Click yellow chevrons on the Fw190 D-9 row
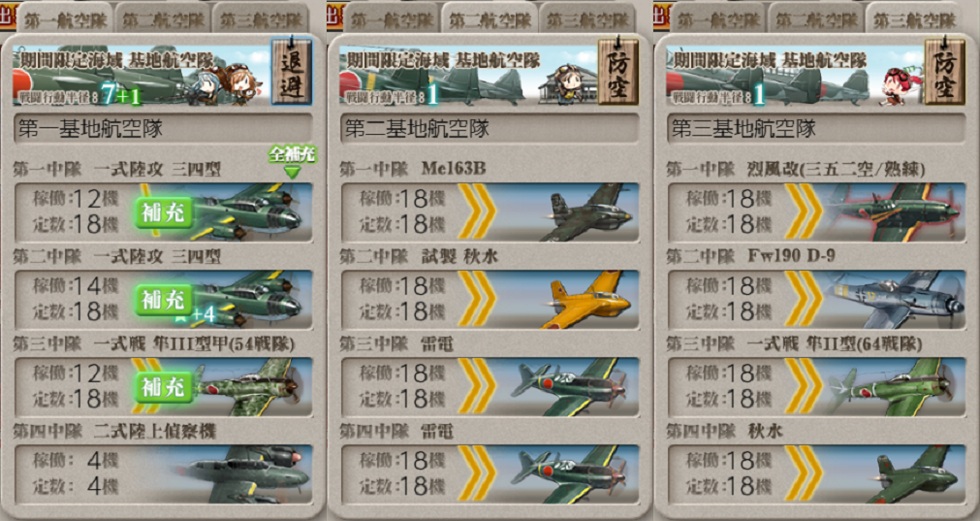980x521 pixels. 804,300
